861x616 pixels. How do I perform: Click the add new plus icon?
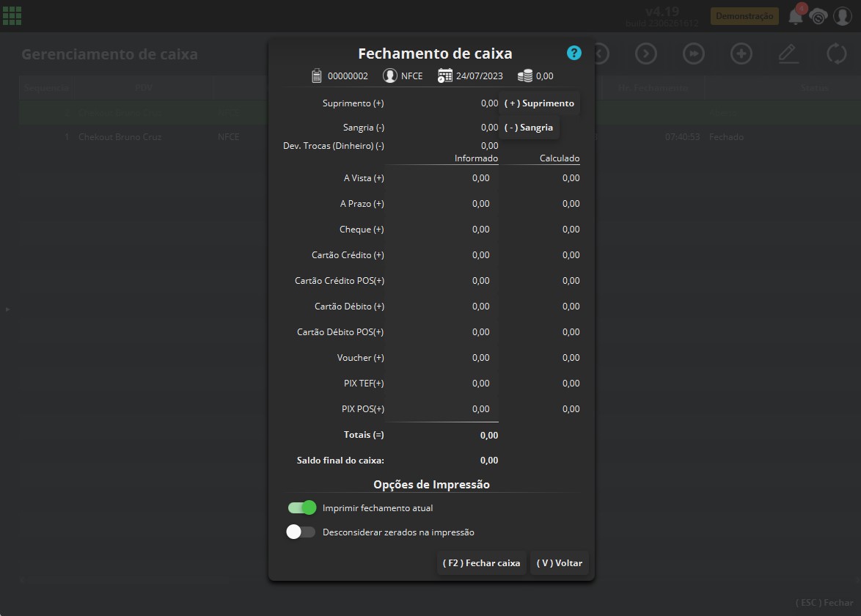pyautogui.click(x=741, y=54)
